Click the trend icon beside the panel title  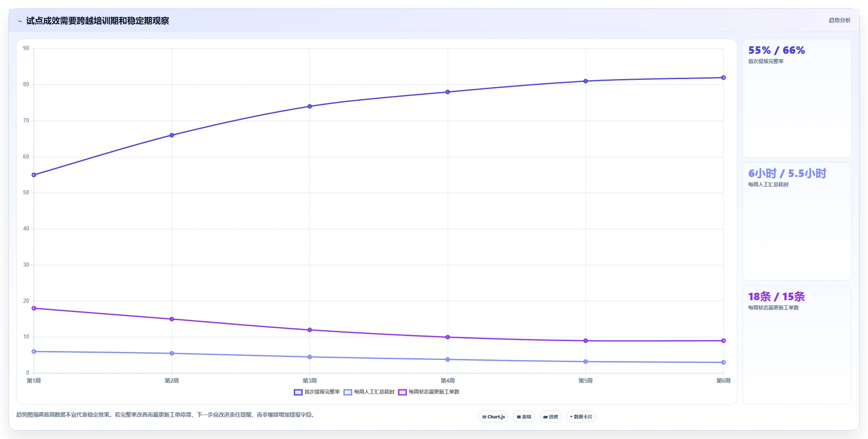[20, 21]
